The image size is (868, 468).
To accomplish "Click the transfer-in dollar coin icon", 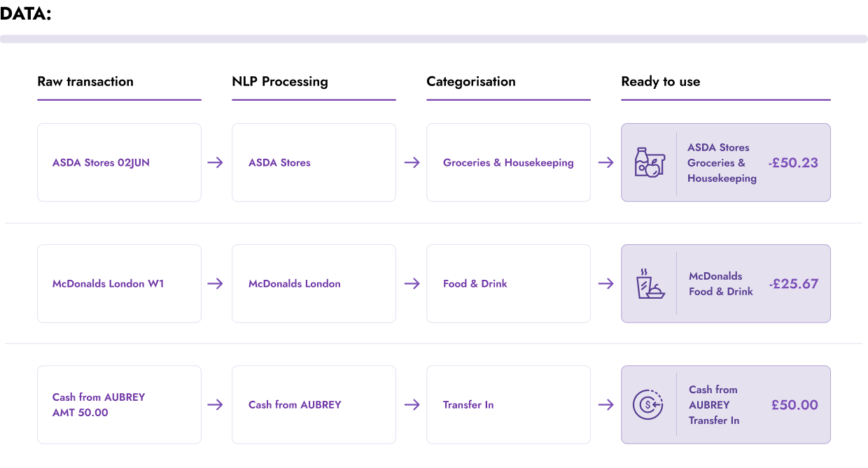I will [x=647, y=404].
